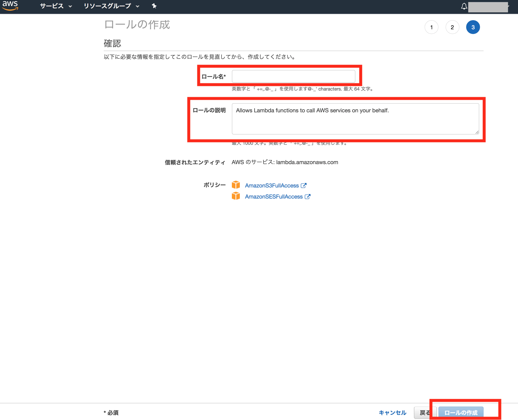Image resolution: width=518 pixels, height=420 pixels.
Task: Open the リソースグループ dropdown menu
Action: pyautogui.click(x=111, y=6)
